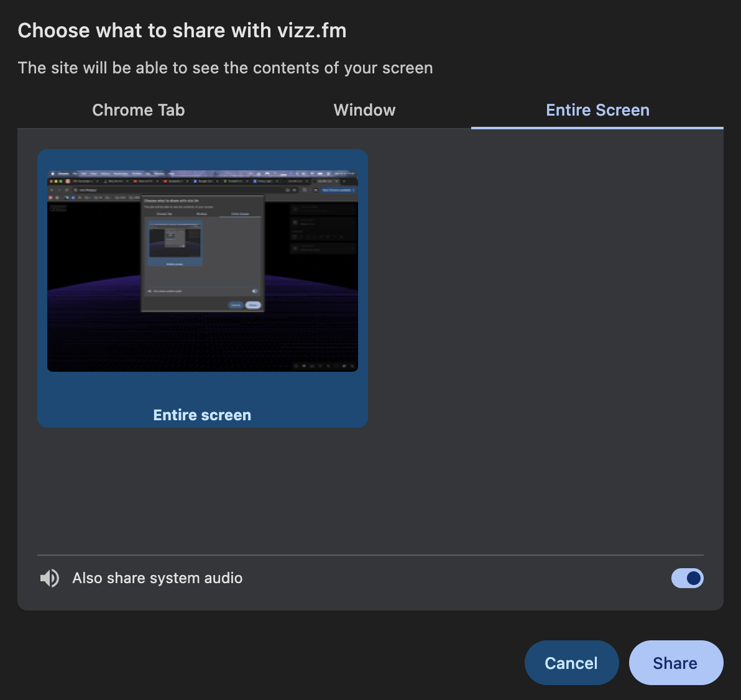Select the Entire Screen tab
741x700 pixels.
coord(597,110)
